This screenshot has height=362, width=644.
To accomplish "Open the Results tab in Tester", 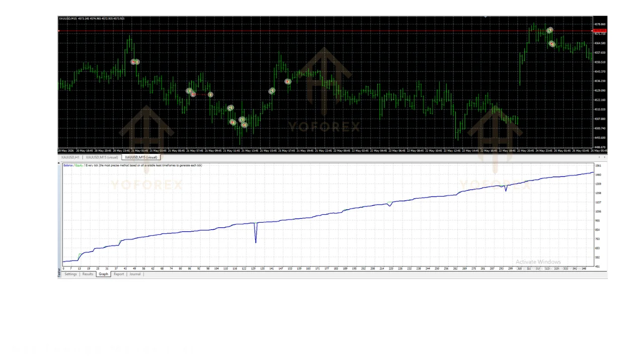I will tap(88, 274).
